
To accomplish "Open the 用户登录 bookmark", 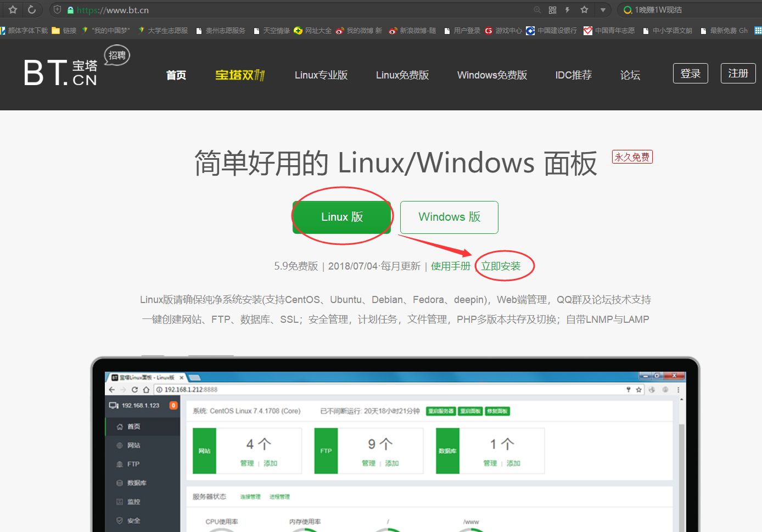I will 462,31.
